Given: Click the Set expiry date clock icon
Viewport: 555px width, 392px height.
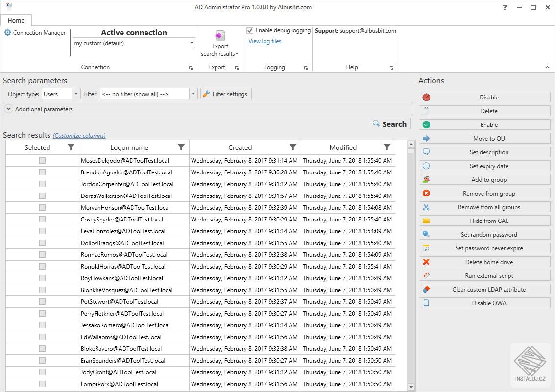Looking at the screenshot, I should coord(426,166).
